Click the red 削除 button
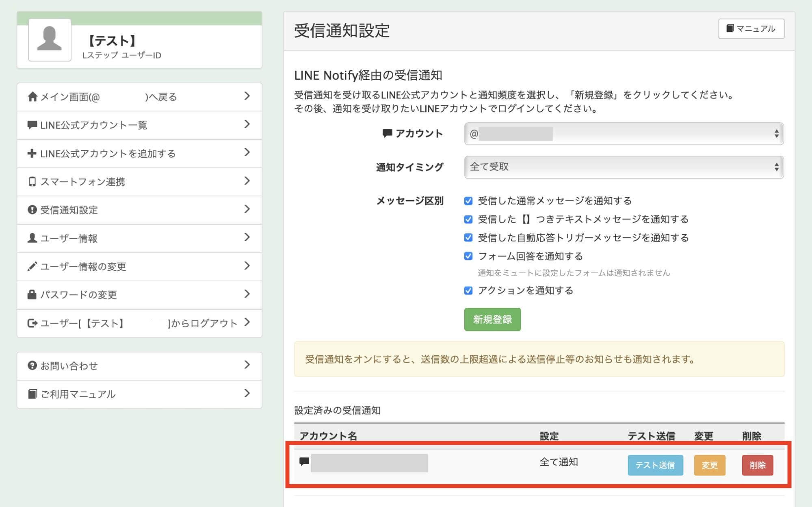Screen dimensions: 812x507 (758, 465)
